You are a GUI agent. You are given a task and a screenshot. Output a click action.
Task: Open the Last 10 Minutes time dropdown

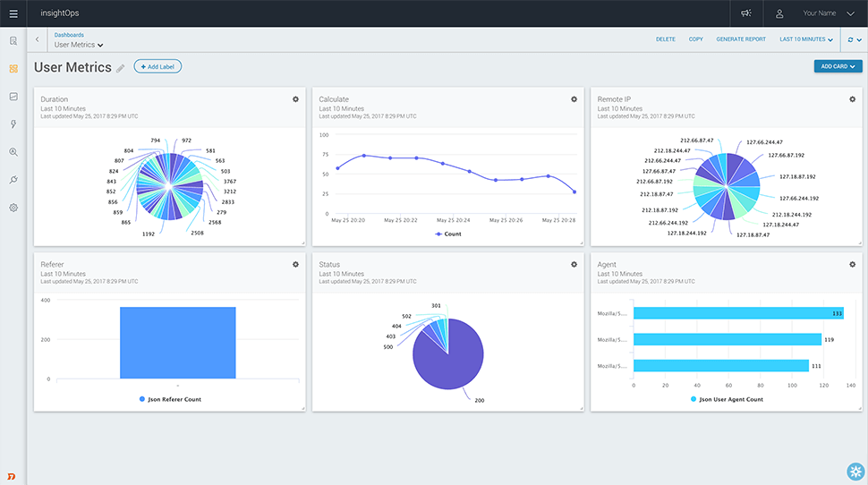(806, 39)
